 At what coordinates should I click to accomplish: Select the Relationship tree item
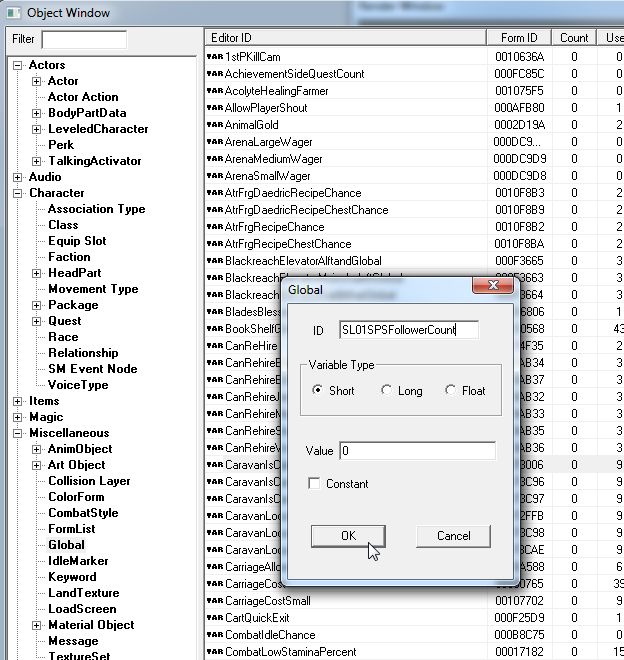point(83,353)
